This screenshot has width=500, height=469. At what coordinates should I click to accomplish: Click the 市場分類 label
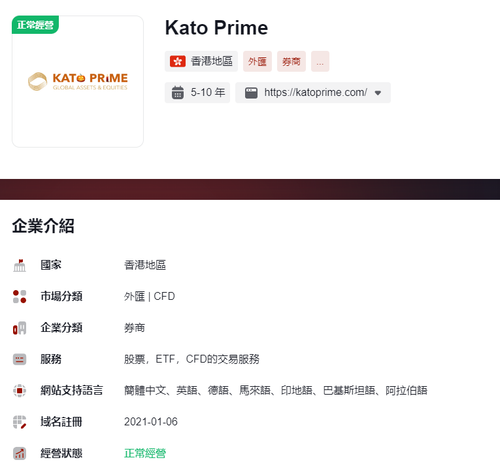pyautogui.click(x=61, y=296)
